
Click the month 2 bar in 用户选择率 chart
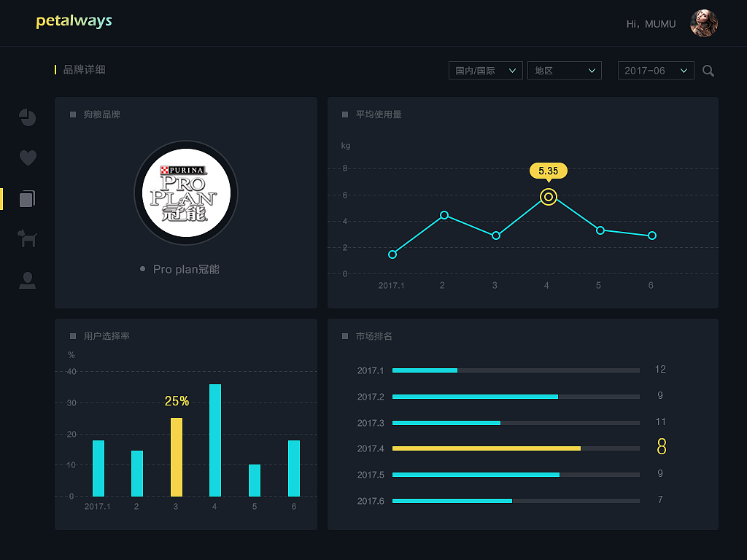pyautogui.click(x=137, y=473)
